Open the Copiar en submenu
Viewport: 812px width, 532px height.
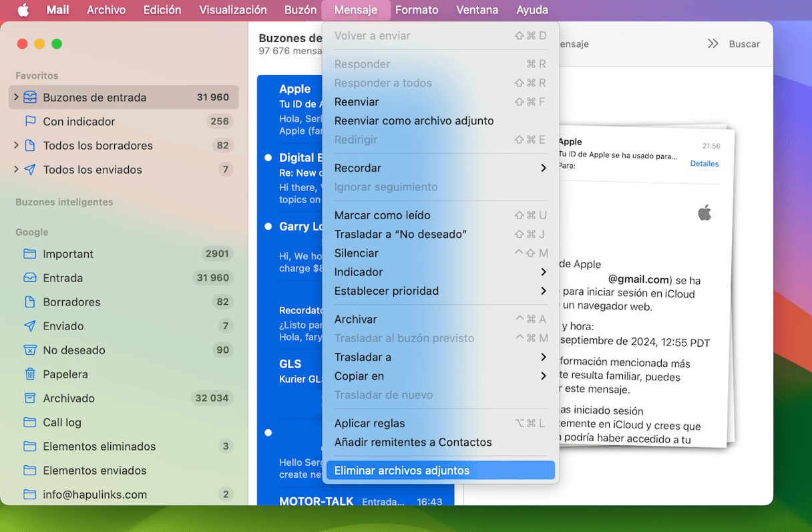click(x=441, y=376)
